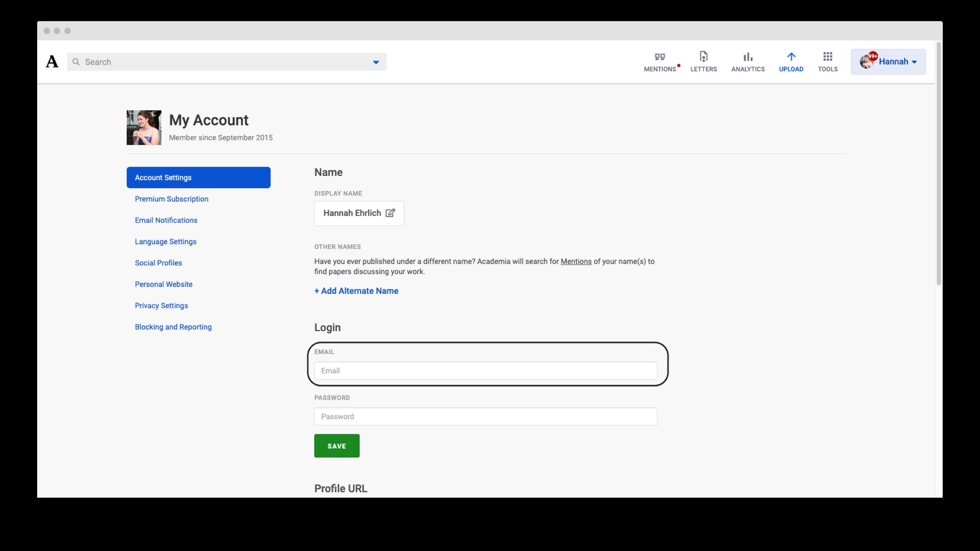980x551 pixels.
Task: Click the Save button for login info
Action: coord(337,446)
